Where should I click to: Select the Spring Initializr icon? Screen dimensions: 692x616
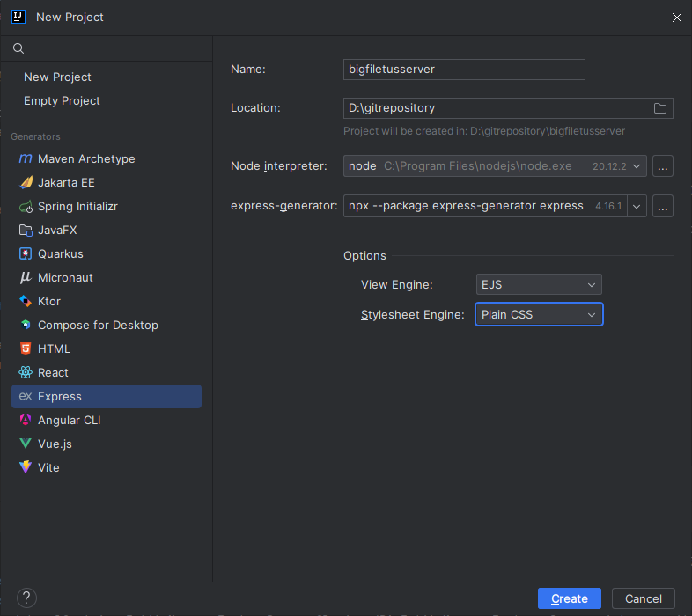tap(26, 206)
